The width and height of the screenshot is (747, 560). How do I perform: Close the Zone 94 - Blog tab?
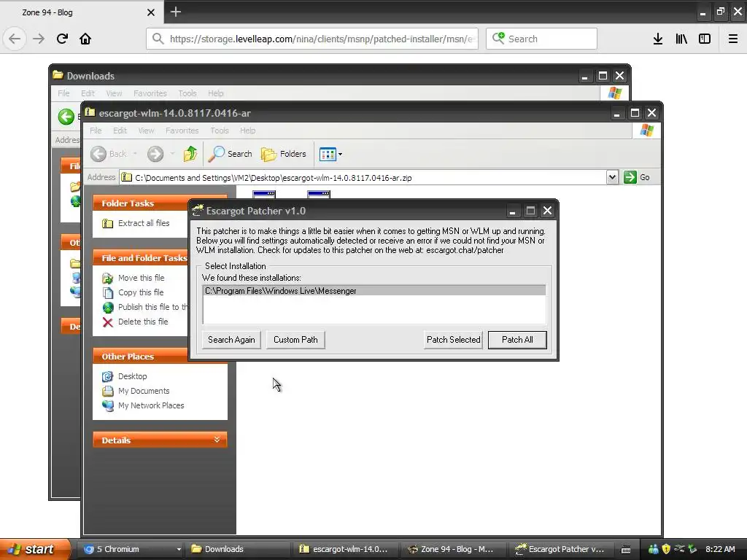[x=150, y=12]
